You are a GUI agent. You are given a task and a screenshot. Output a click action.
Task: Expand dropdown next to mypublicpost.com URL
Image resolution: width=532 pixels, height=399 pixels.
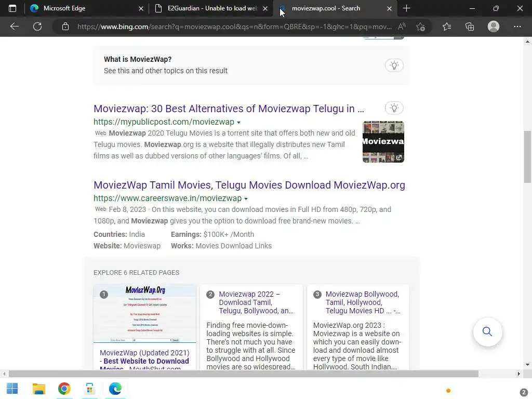pyautogui.click(x=238, y=122)
